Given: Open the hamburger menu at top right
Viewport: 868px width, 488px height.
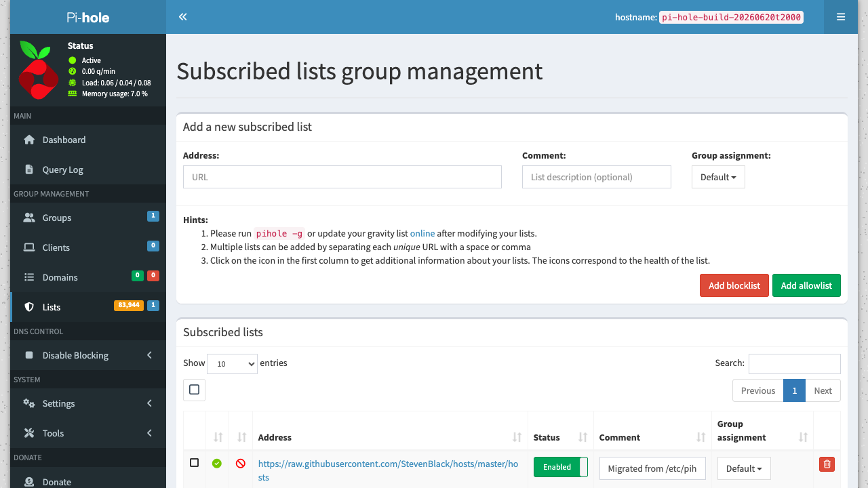Looking at the screenshot, I should pyautogui.click(x=841, y=17).
